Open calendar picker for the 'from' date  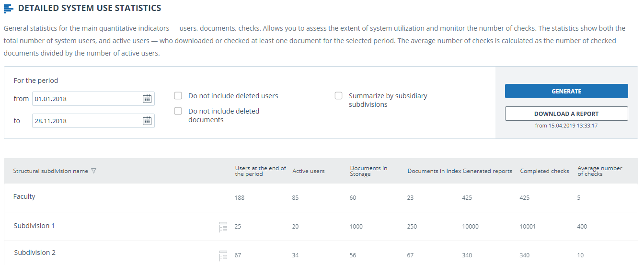click(x=147, y=99)
